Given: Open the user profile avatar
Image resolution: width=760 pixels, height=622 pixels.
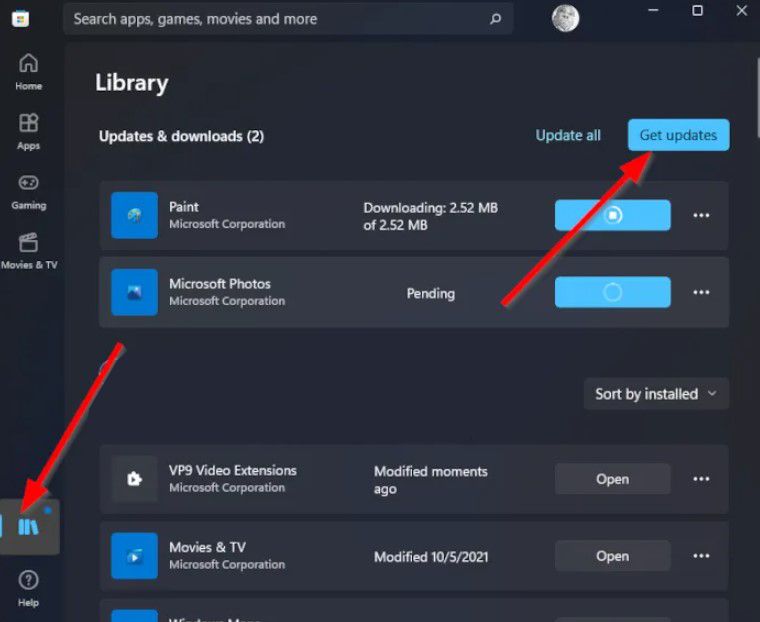Looking at the screenshot, I should (x=565, y=18).
